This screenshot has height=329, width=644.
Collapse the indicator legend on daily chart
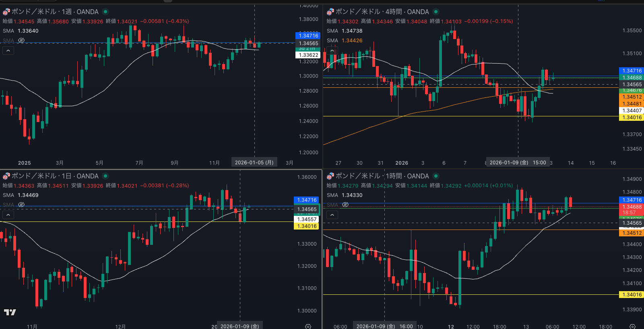click(x=8, y=215)
